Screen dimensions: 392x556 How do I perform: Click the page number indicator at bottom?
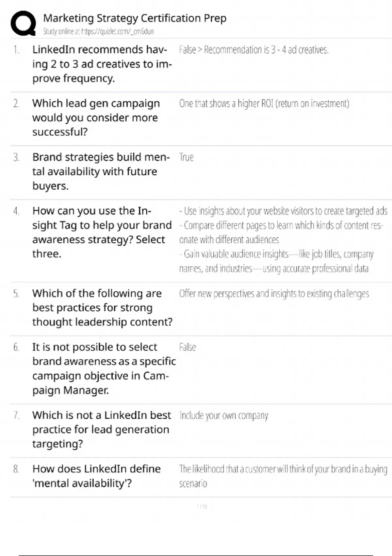202,507
